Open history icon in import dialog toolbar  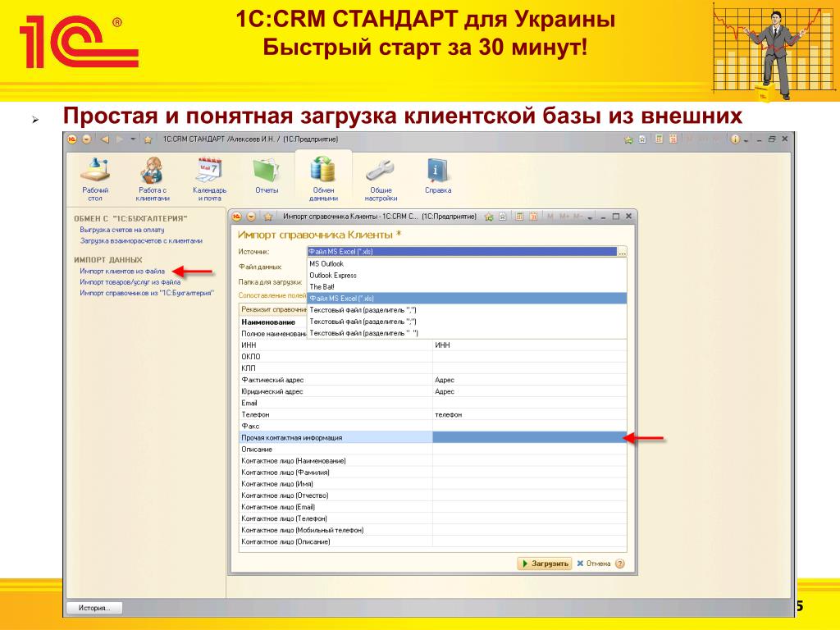[503, 217]
